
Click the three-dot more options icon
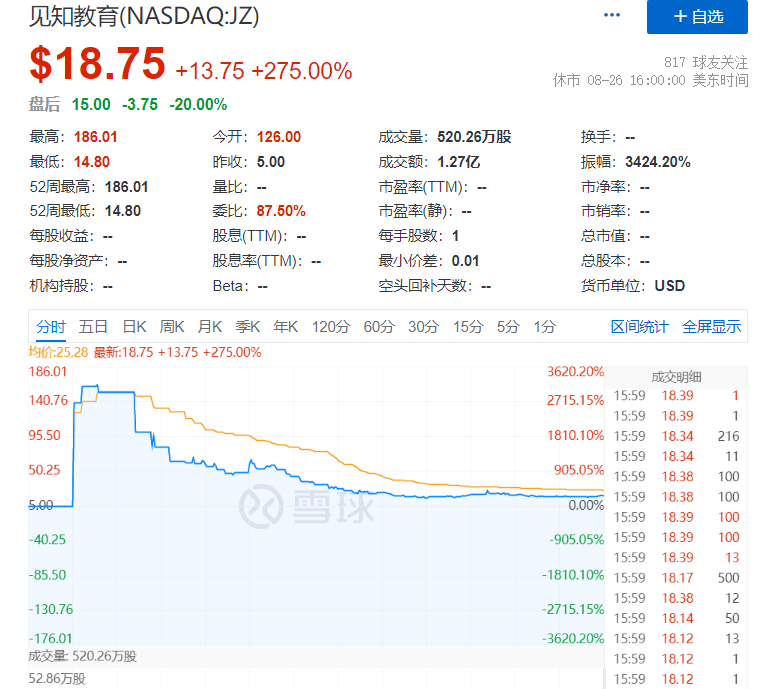[612, 16]
